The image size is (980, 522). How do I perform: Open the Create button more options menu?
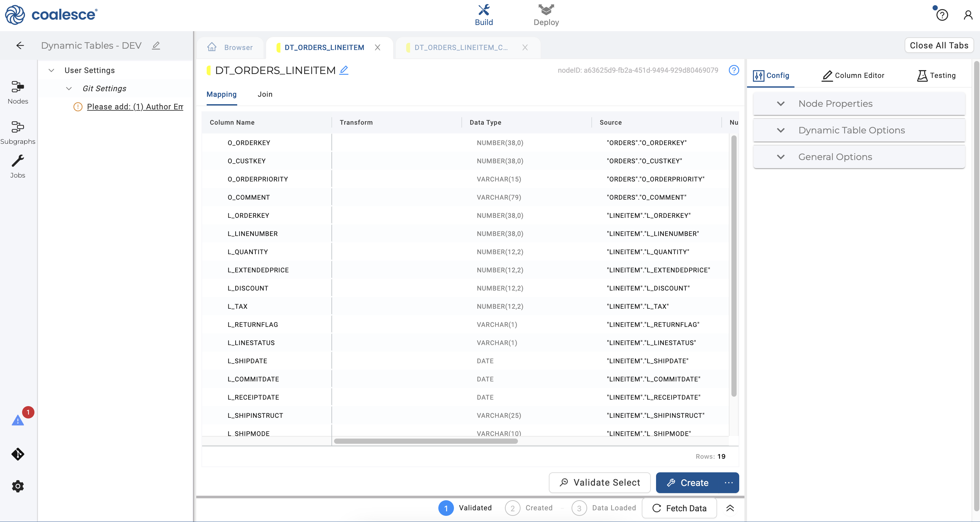(x=729, y=482)
